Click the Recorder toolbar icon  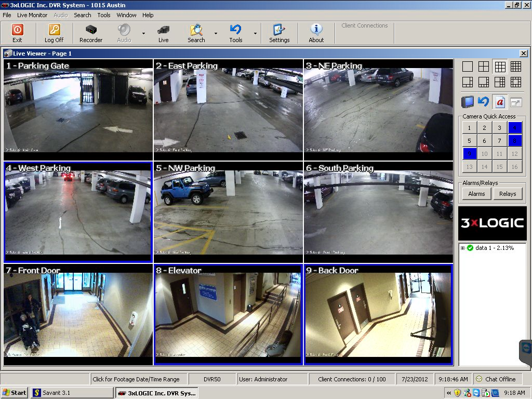coord(91,31)
